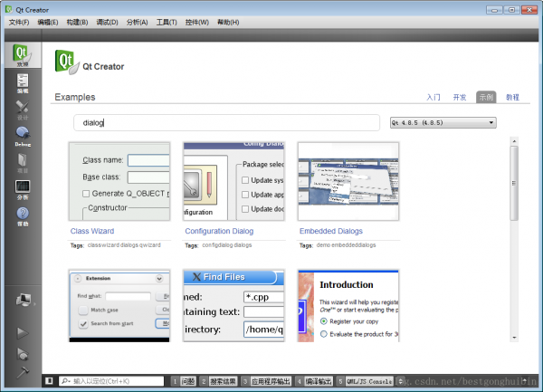Open the 构建(B) menu
Image resolution: width=543 pixels, height=392 pixels.
pos(77,22)
